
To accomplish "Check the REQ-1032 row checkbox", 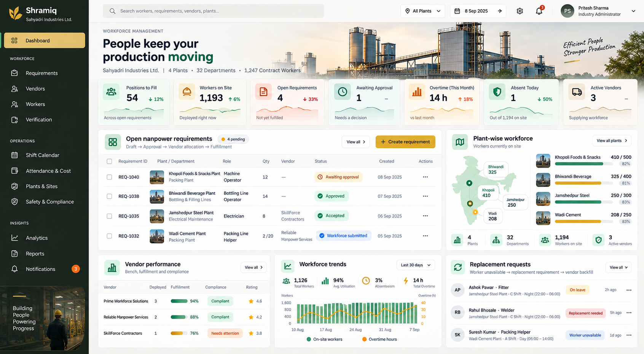I will (x=109, y=236).
